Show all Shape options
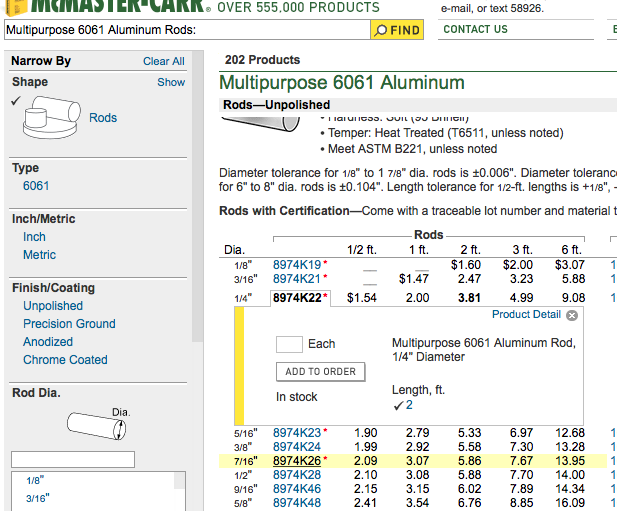 (171, 82)
